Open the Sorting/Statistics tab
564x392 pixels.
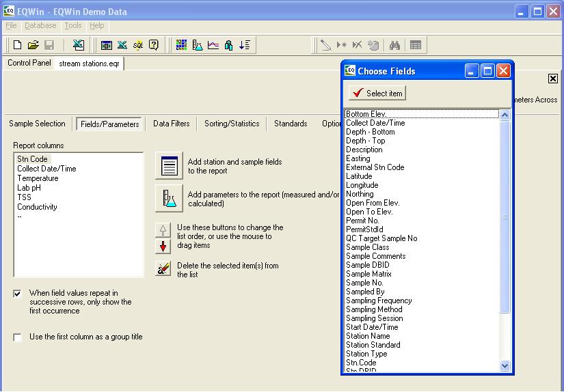pyautogui.click(x=232, y=124)
